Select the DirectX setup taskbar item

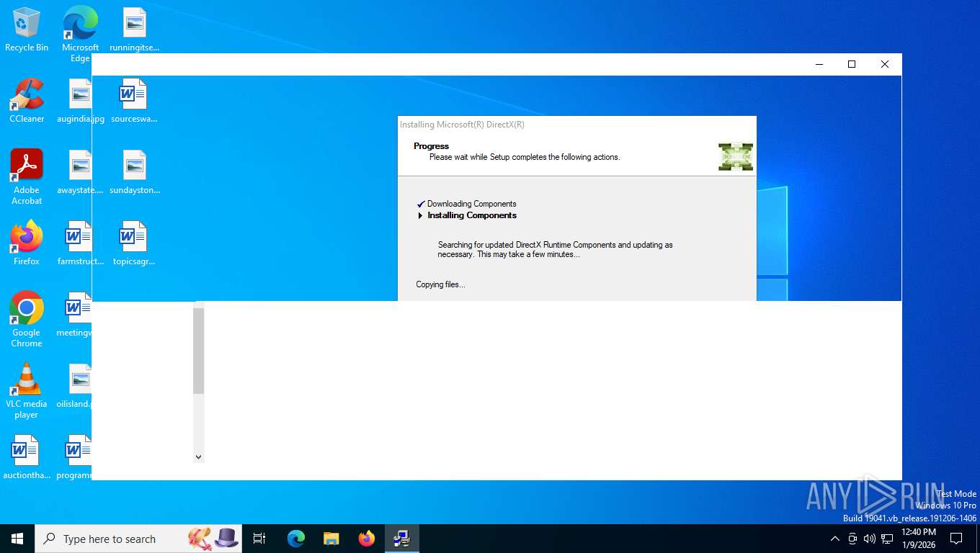point(402,539)
